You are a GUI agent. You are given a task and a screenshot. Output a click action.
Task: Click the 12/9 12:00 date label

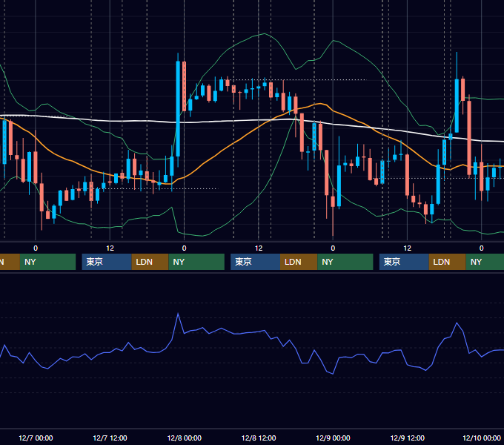(407, 438)
